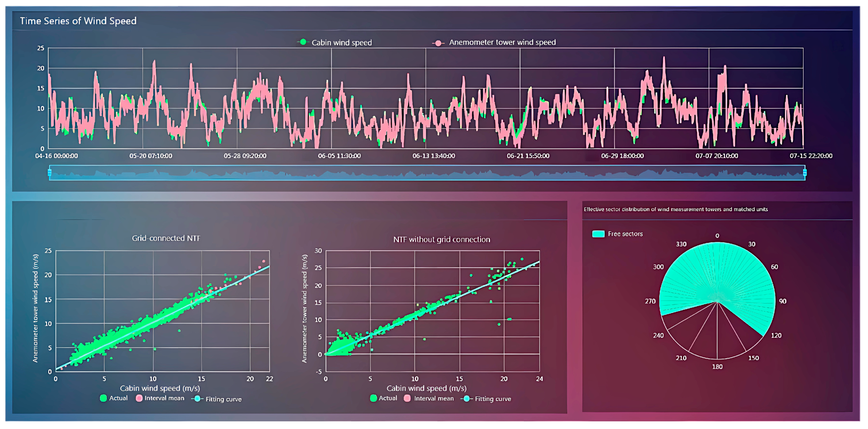
Task: Click Interval mean dot under NTF without grid connection
Action: pyautogui.click(x=407, y=398)
